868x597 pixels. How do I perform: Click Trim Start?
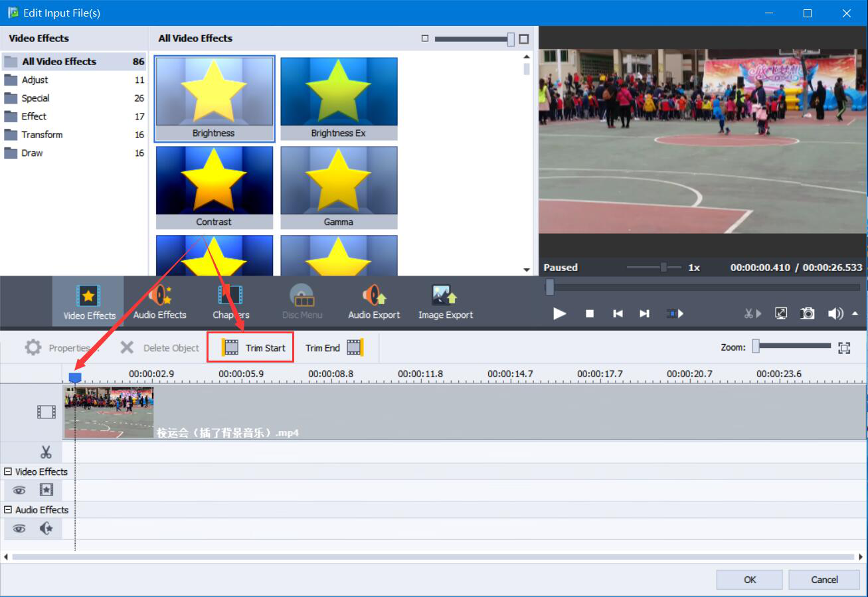tap(250, 347)
